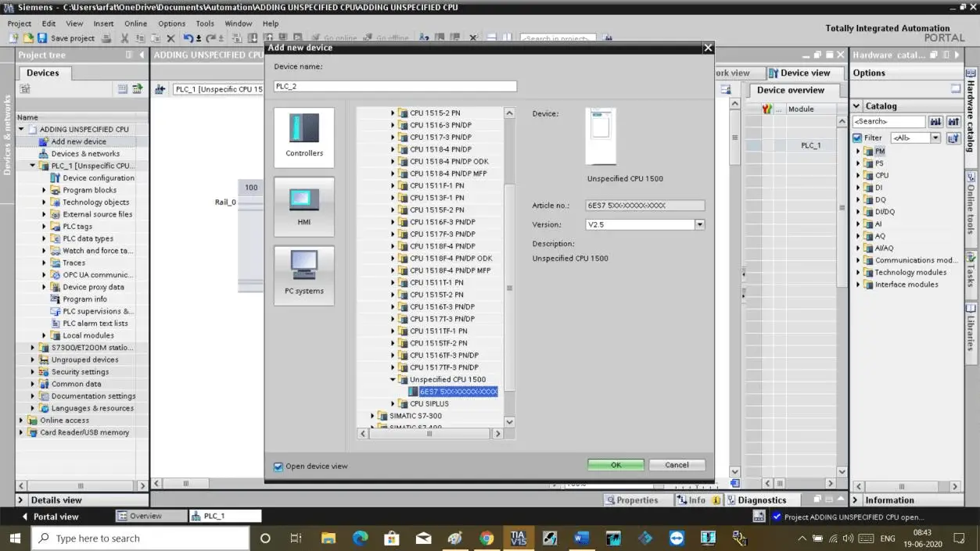980x551 pixels.
Task: Select CPU 1518-4 PN/DP ODK entry
Action: [451, 161]
